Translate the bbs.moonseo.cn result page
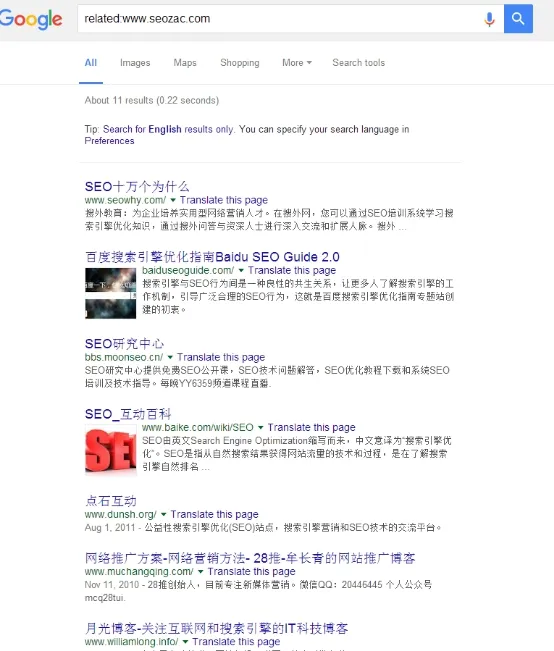 point(221,357)
